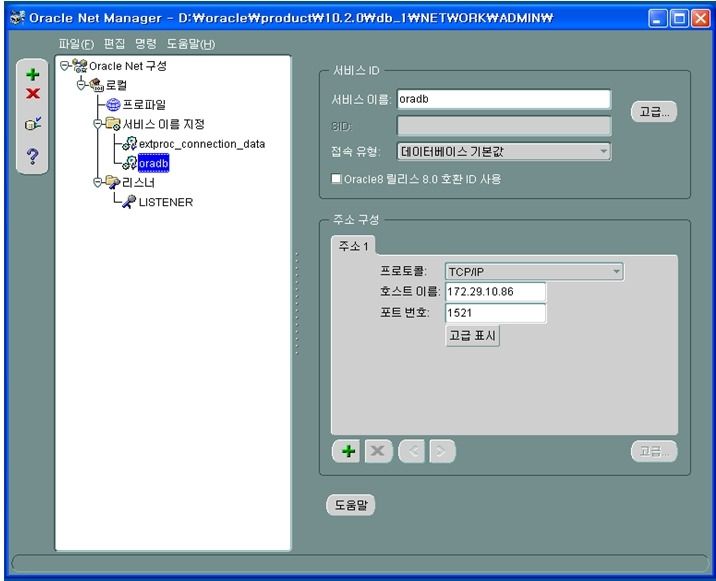The width and height of the screenshot is (716, 581).
Task: Collapse the 서비스 이름 지정 node
Action: [97, 124]
